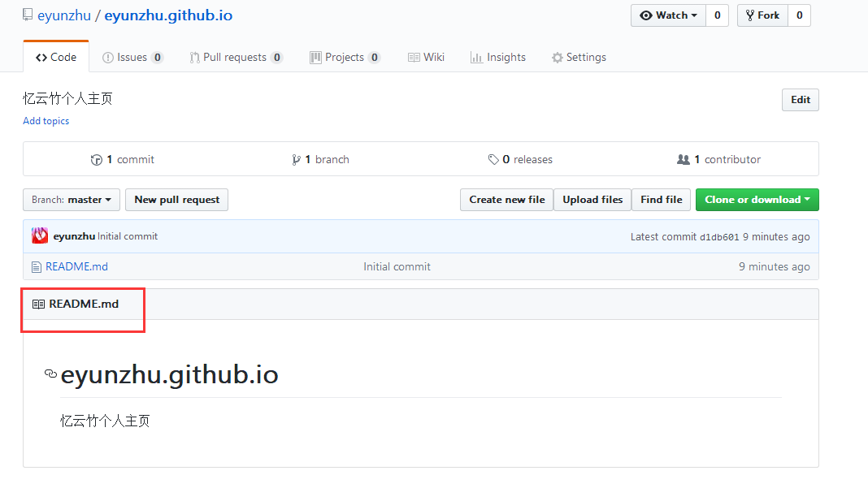
Task: Click Create new file button
Action: [x=507, y=200]
